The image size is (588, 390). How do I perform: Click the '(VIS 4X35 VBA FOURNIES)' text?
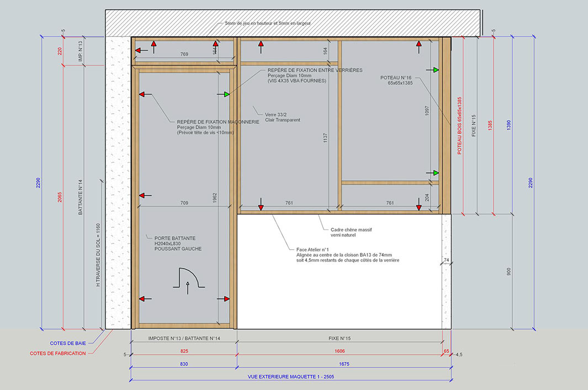(x=297, y=81)
